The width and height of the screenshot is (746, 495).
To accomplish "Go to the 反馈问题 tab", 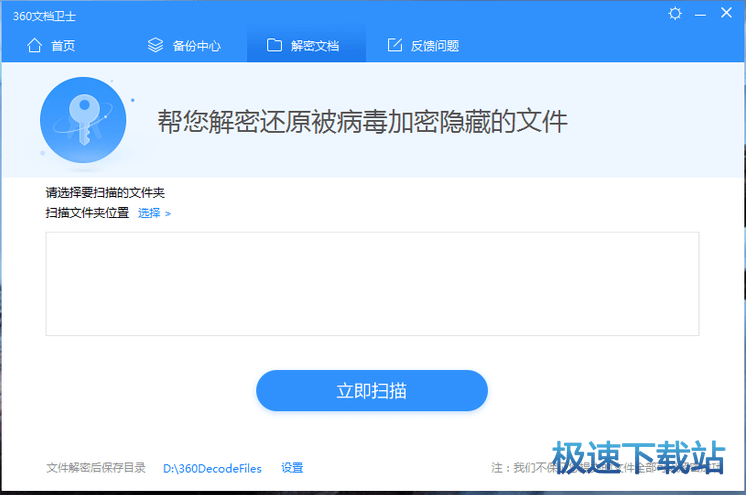I will click(x=435, y=46).
